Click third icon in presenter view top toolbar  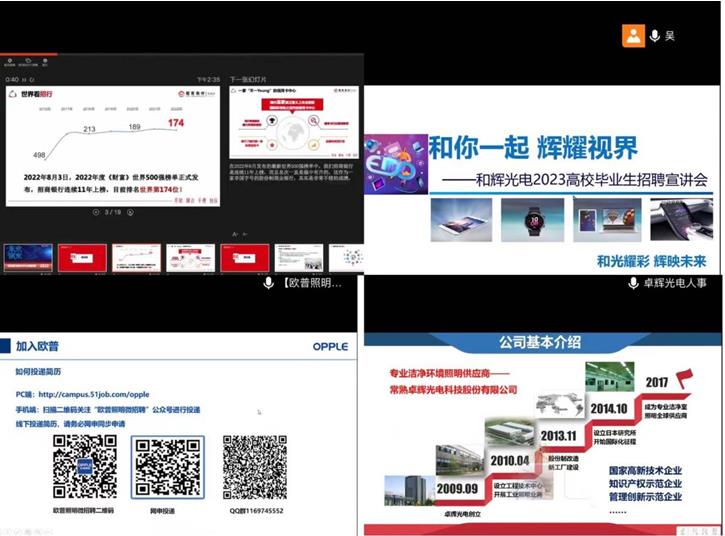[x=46, y=62]
